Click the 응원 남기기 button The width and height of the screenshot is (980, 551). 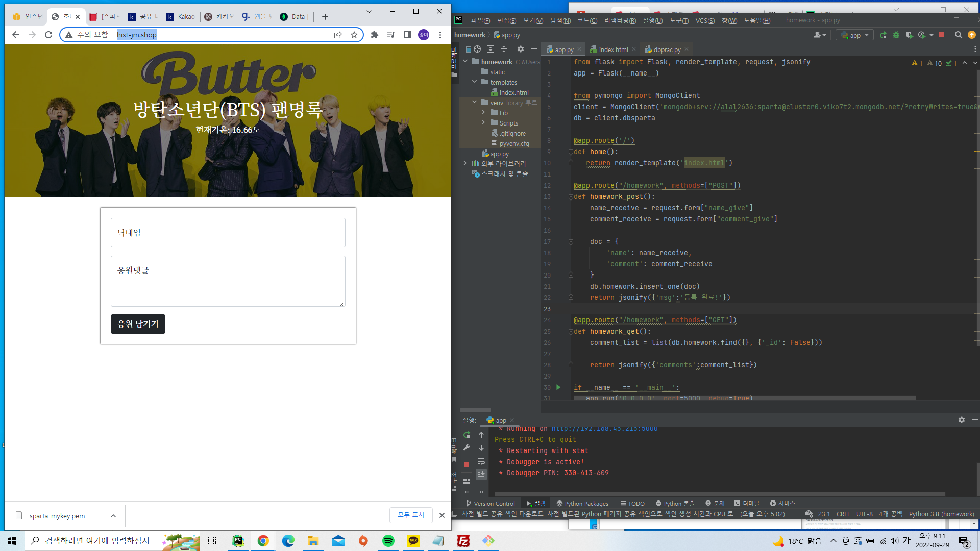pos(138,324)
